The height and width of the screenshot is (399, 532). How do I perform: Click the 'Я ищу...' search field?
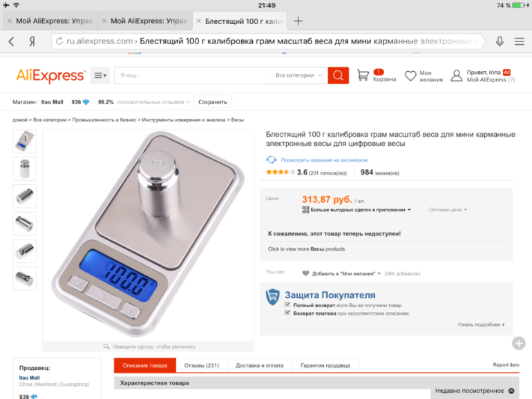tap(191, 75)
